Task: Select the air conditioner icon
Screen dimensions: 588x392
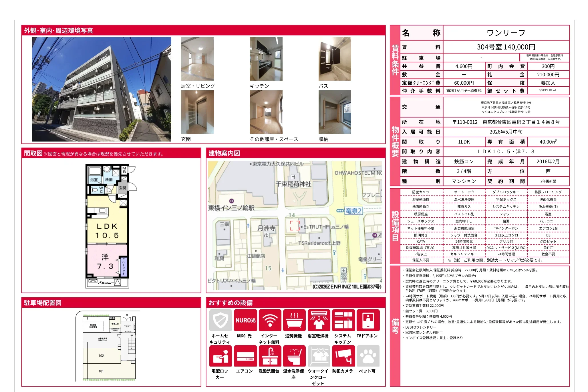Action: tap(245, 356)
